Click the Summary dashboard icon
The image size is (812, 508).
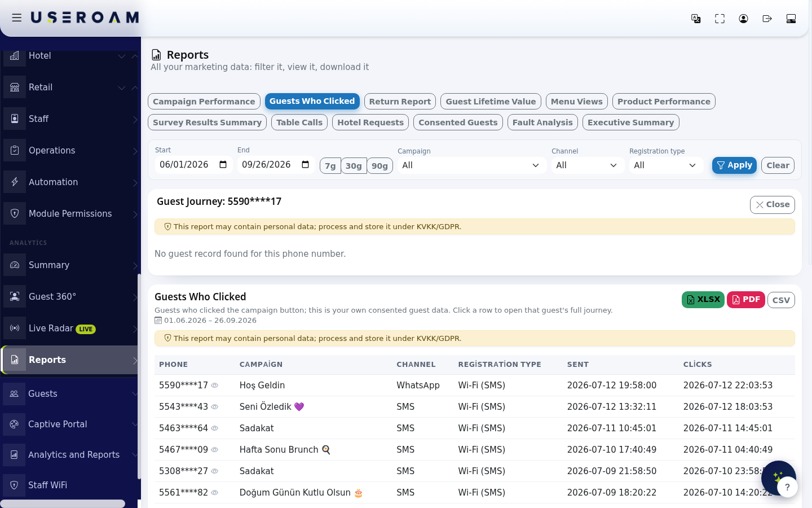(x=15, y=265)
